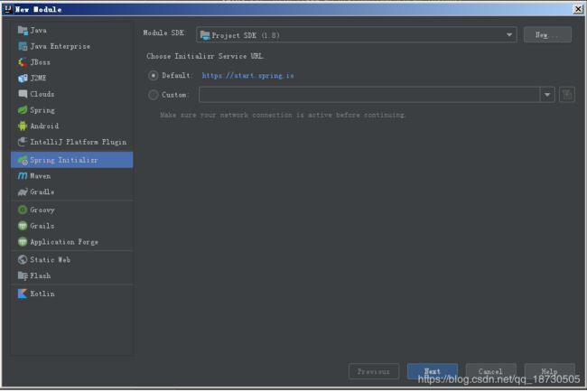Select Groovy label in list

42,210
